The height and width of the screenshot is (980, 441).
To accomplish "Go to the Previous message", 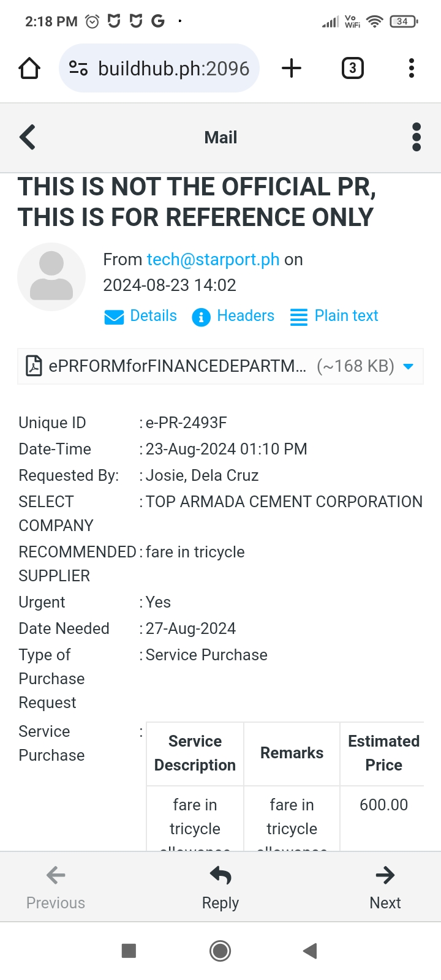I will tap(56, 887).
